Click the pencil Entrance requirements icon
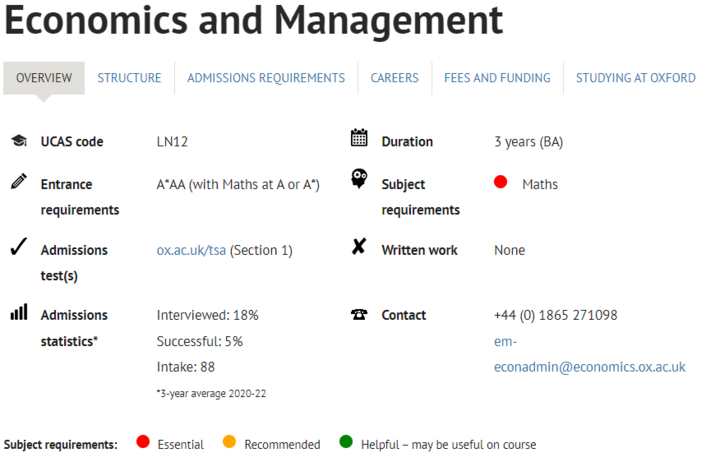This screenshot has width=720, height=462. (x=18, y=182)
